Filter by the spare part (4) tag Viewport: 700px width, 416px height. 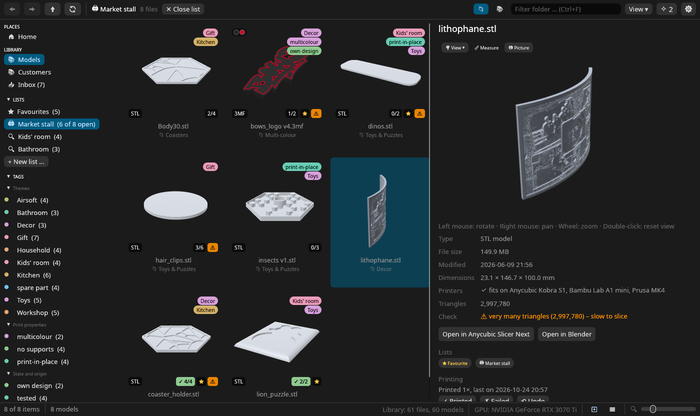point(38,287)
